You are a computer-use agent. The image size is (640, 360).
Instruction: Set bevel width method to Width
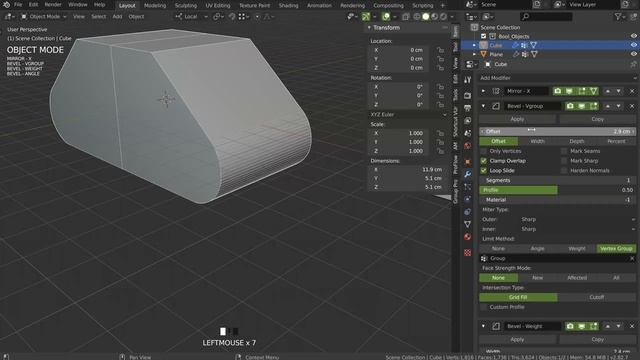[x=538, y=141]
